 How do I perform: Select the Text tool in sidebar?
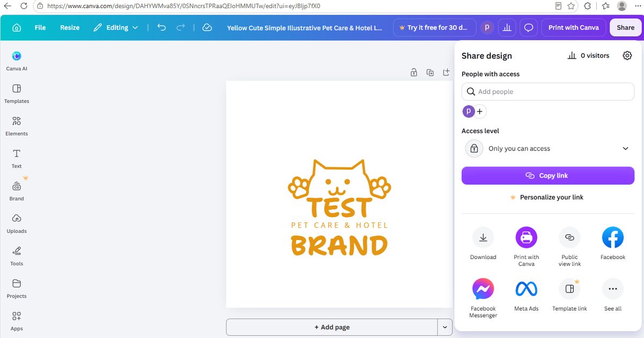coord(17,159)
